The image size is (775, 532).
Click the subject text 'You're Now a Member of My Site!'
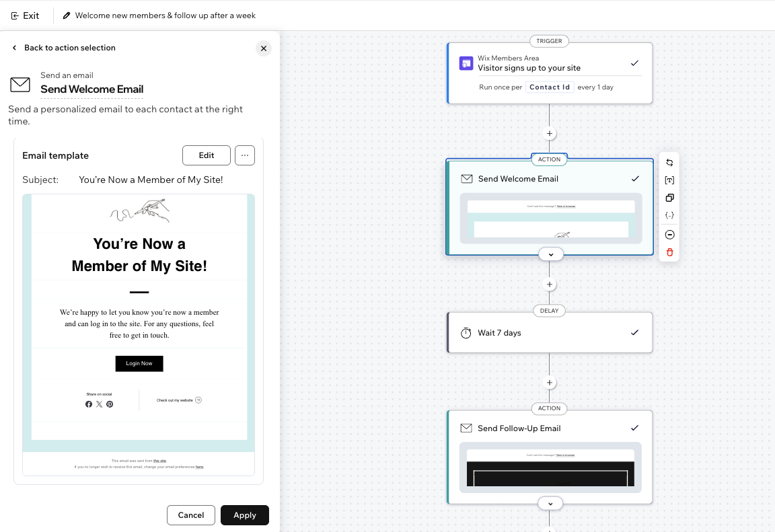tap(151, 180)
